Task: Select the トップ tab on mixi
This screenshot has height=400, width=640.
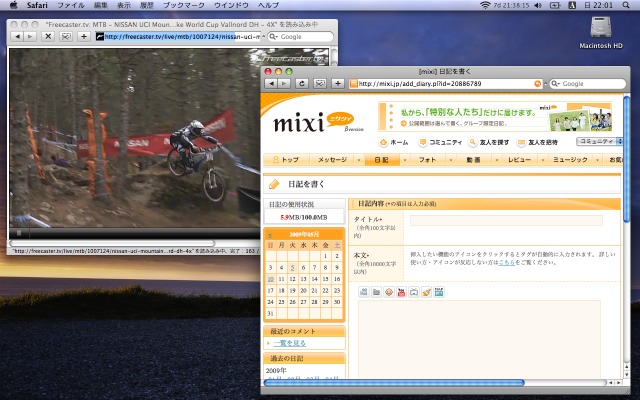Action: pyautogui.click(x=287, y=160)
